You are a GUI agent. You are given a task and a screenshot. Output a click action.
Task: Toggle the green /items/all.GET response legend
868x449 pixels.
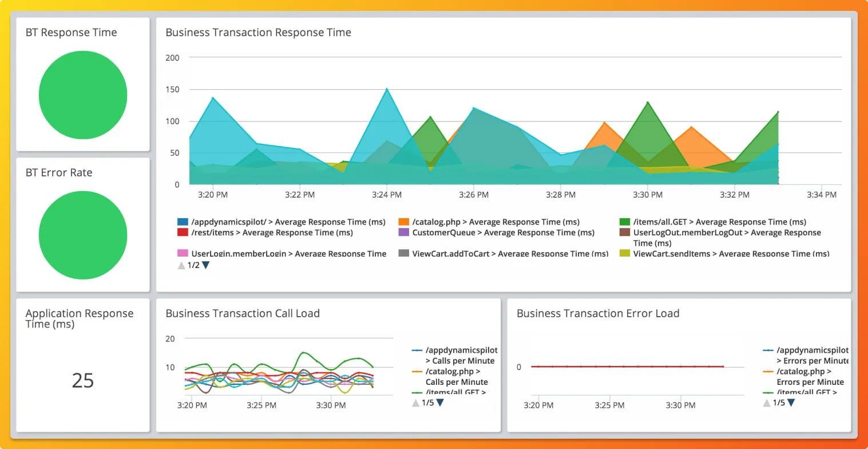click(713, 222)
